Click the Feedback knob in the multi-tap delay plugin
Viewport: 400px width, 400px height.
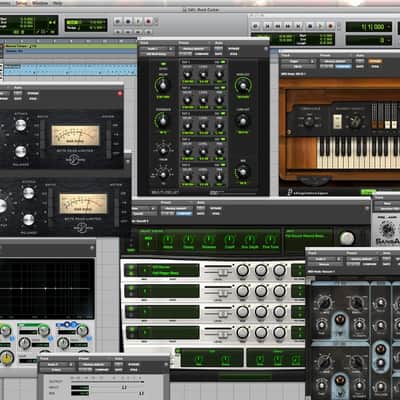pos(162,121)
